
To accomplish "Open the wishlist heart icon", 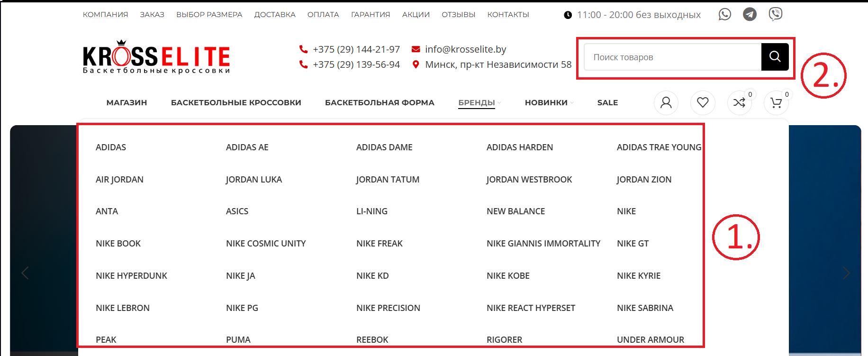I will pyautogui.click(x=703, y=102).
